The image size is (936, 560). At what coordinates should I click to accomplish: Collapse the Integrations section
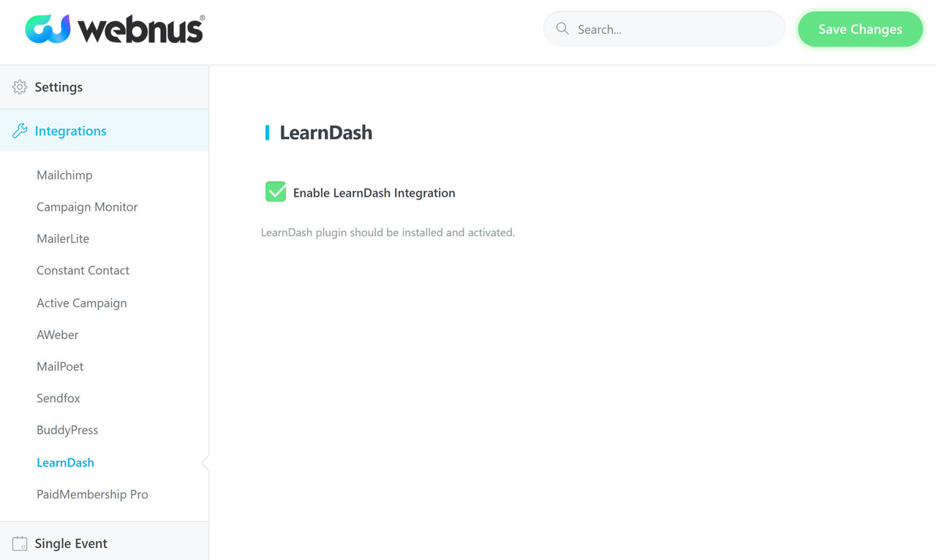[104, 131]
